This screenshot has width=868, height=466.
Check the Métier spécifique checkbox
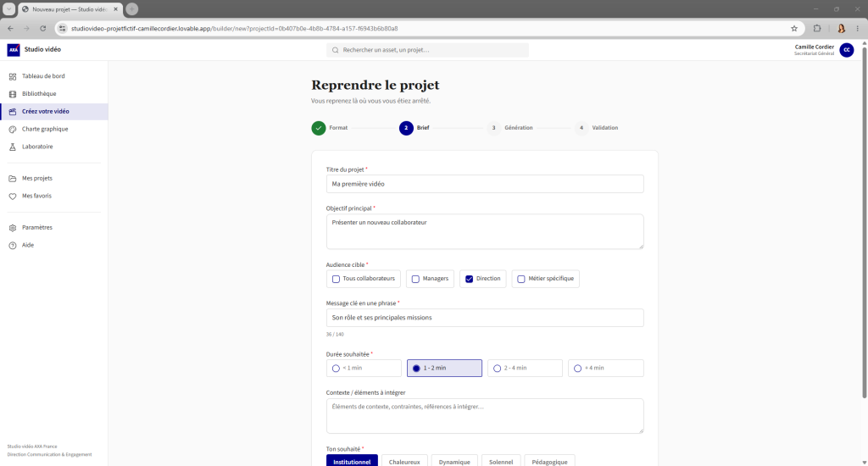pos(521,279)
